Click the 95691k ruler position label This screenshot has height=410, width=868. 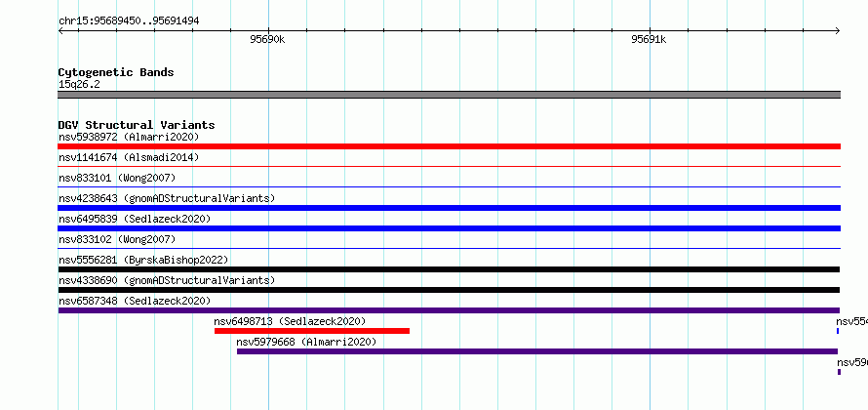point(649,39)
